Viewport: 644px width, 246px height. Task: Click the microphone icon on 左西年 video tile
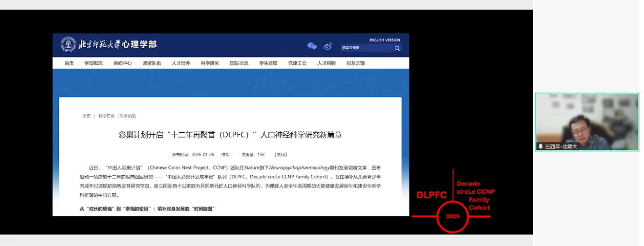point(540,147)
